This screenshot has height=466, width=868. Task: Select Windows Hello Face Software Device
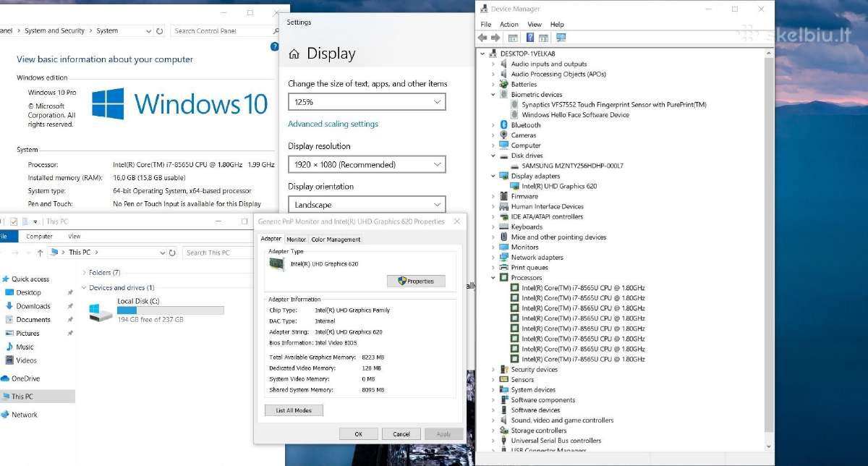(x=575, y=115)
